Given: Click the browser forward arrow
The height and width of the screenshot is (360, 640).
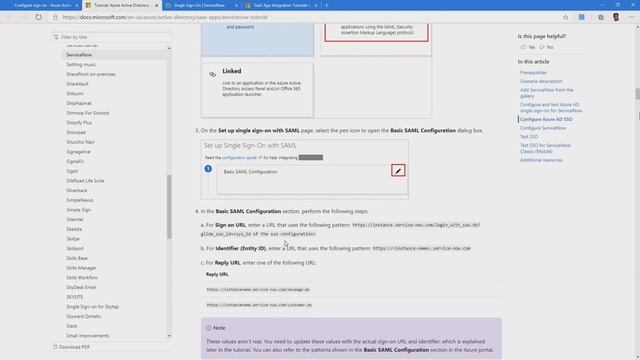Looking at the screenshot, I should tap(23, 17).
